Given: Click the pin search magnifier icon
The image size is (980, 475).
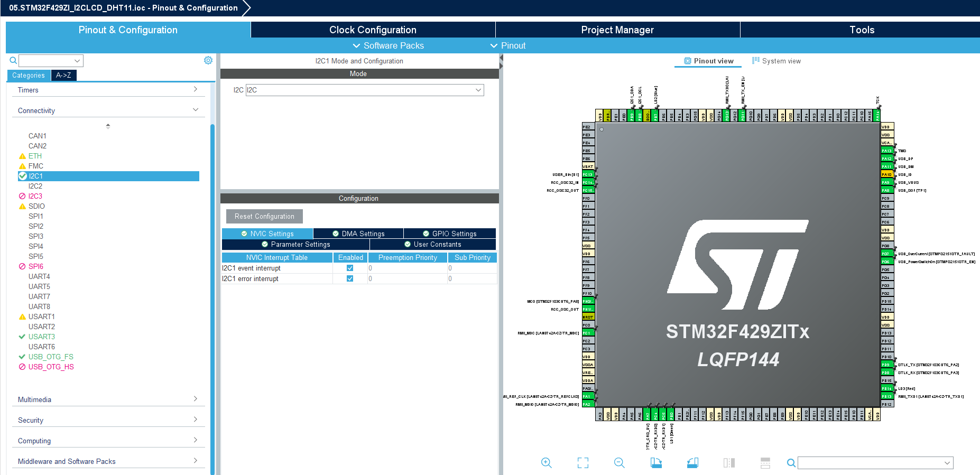Looking at the screenshot, I should [791, 463].
